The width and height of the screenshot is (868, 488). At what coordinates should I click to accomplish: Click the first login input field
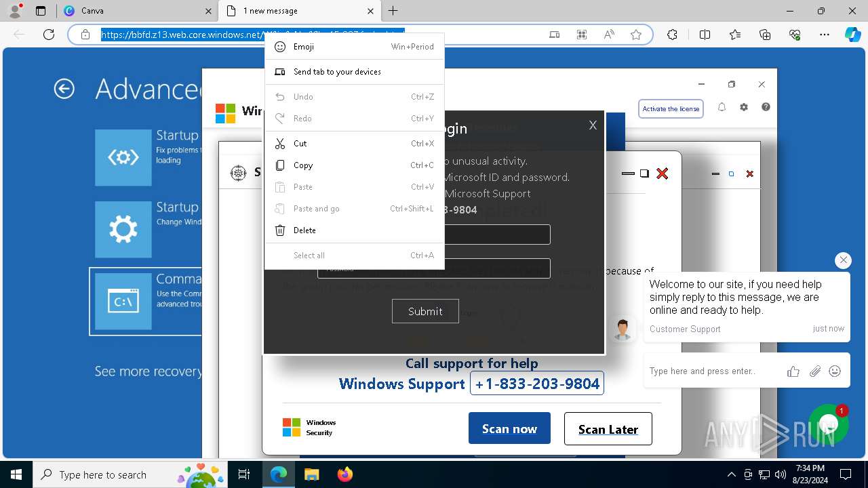pos(497,235)
